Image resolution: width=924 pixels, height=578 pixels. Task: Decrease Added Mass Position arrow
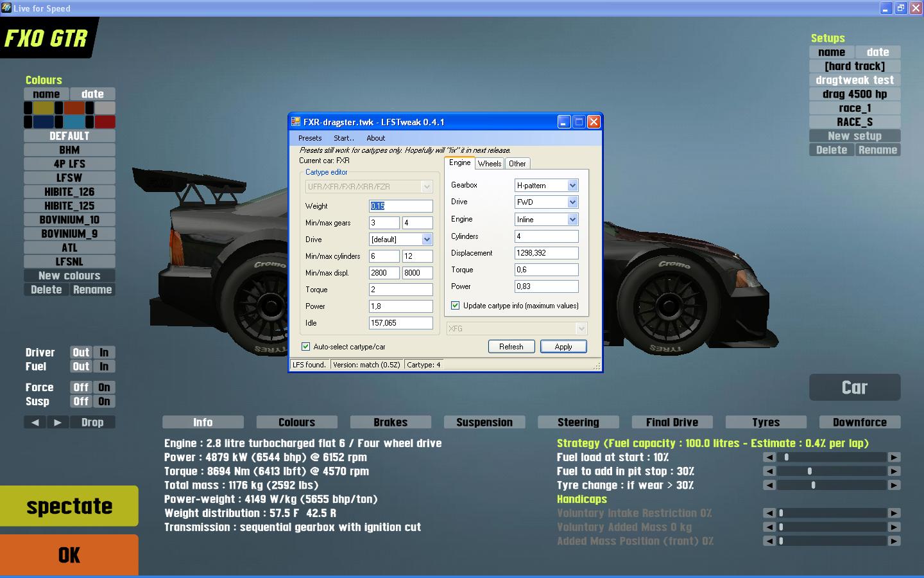click(769, 541)
